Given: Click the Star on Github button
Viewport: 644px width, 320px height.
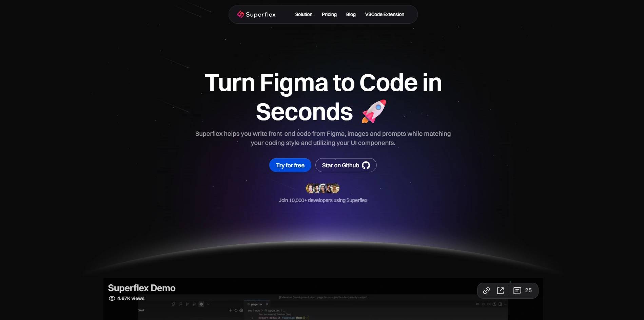Looking at the screenshot, I should click(346, 165).
